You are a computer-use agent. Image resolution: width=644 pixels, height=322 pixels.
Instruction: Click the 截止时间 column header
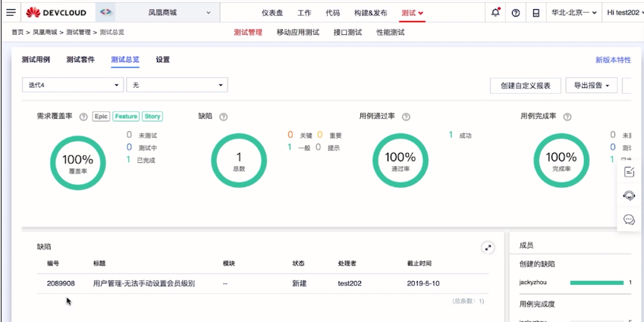click(x=419, y=264)
